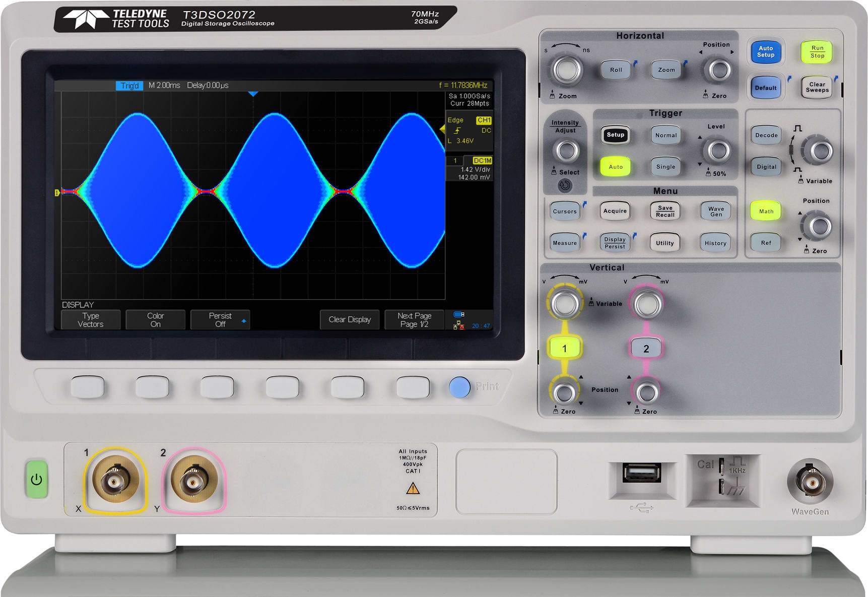868x597 pixels.
Task: Click the blue Print button
Action: (x=459, y=387)
